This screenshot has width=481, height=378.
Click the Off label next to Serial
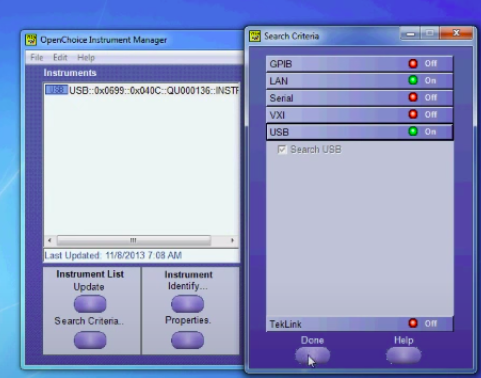coord(430,97)
